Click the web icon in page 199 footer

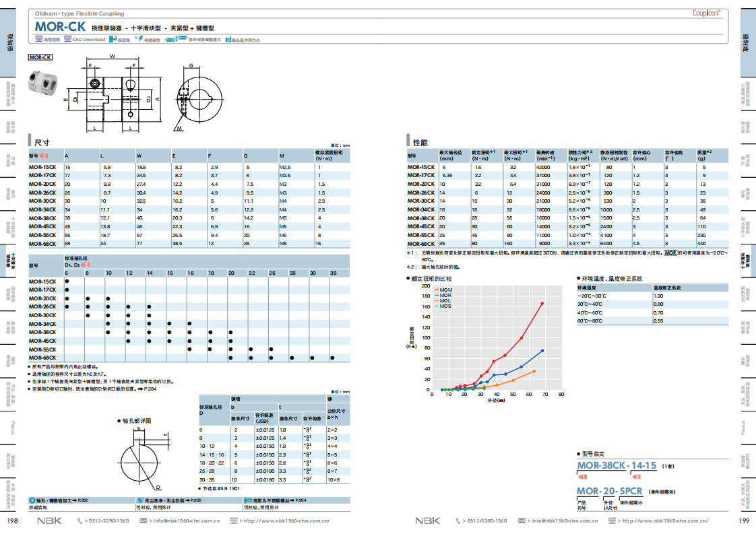(x=612, y=521)
